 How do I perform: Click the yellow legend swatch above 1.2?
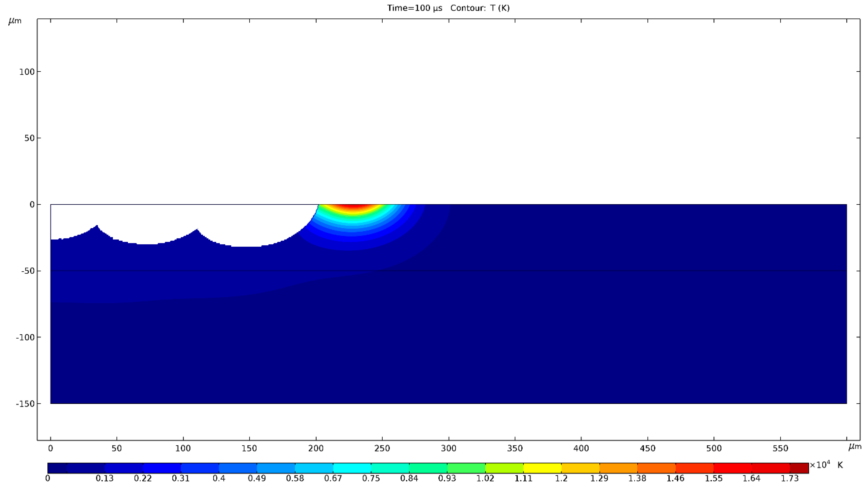[542, 468]
